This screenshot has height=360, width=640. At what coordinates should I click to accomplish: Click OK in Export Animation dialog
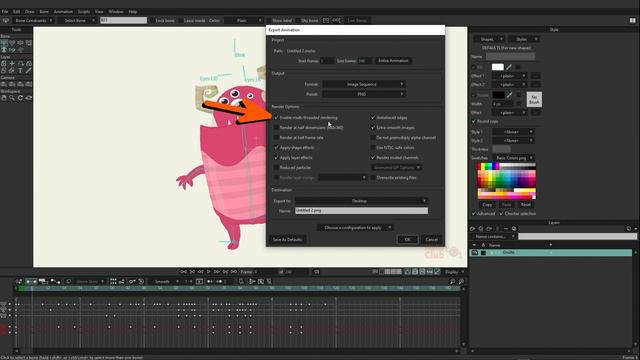coord(407,240)
